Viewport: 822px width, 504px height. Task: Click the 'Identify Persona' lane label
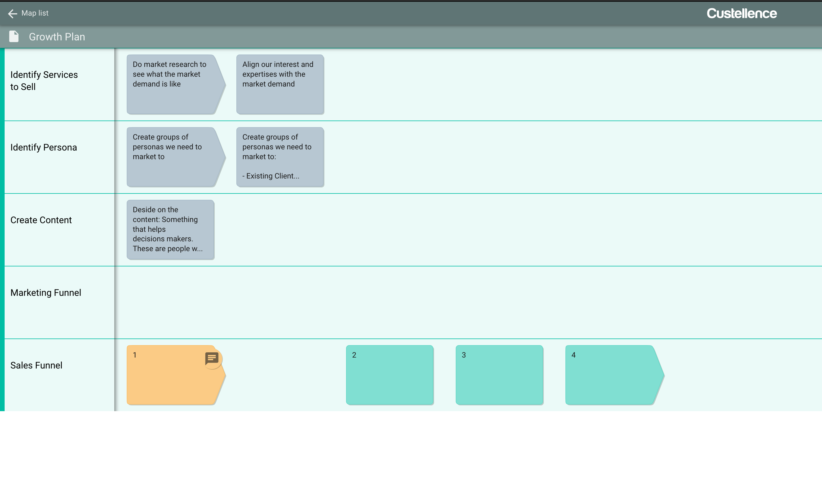pyautogui.click(x=44, y=147)
